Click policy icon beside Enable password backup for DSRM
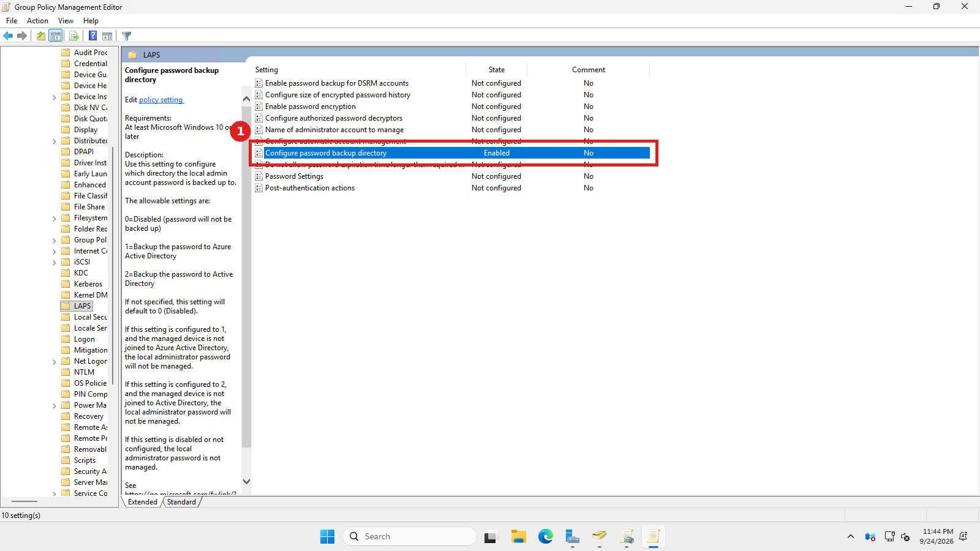 (259, 83)
